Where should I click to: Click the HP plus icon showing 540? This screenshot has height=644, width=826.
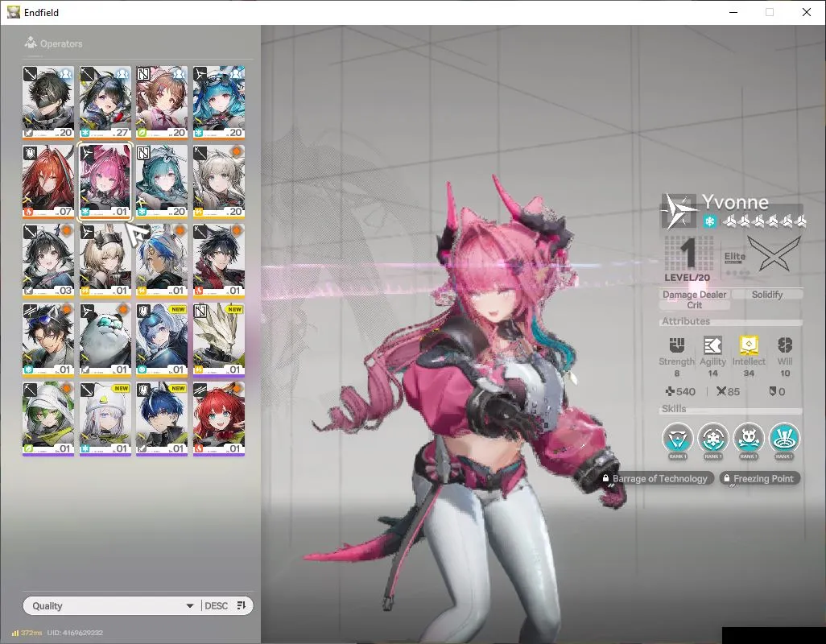[x=670, y=391]
